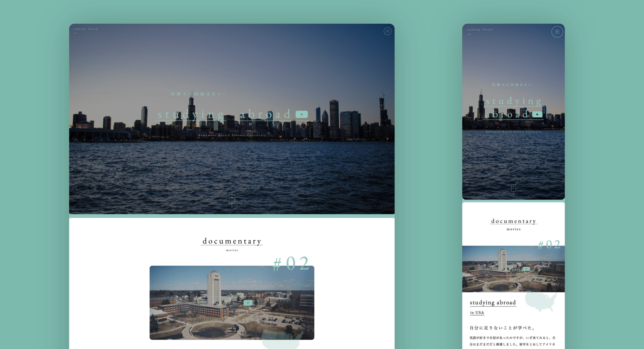Open the circular hamburger menu on desktop view

click(x=387, y=31)
